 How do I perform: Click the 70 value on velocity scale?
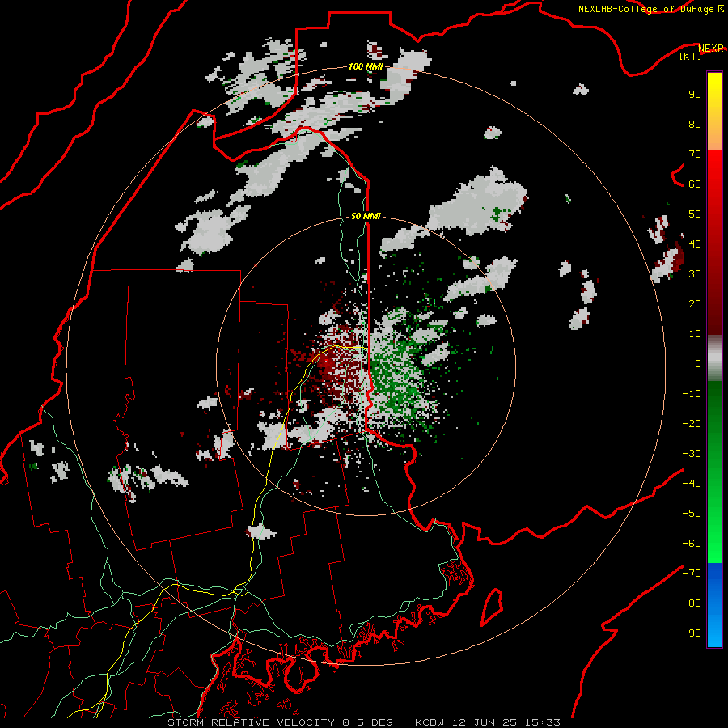pos(695,154)
